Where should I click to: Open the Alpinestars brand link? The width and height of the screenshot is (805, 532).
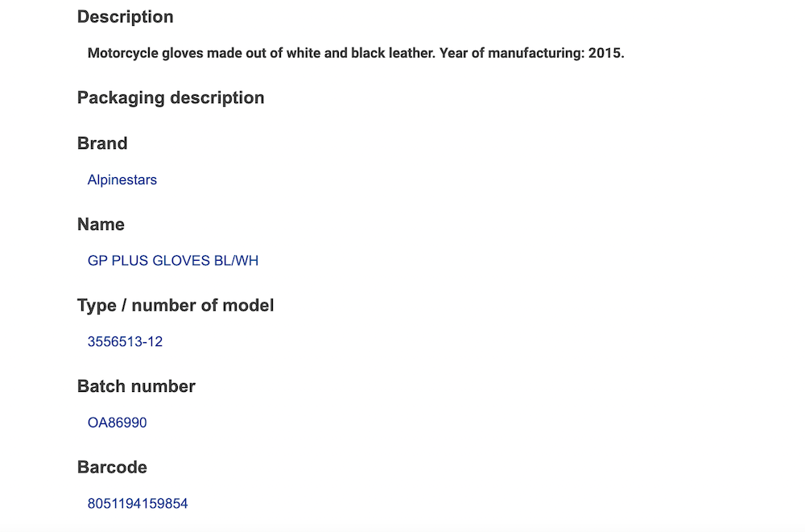click(122, 180)
